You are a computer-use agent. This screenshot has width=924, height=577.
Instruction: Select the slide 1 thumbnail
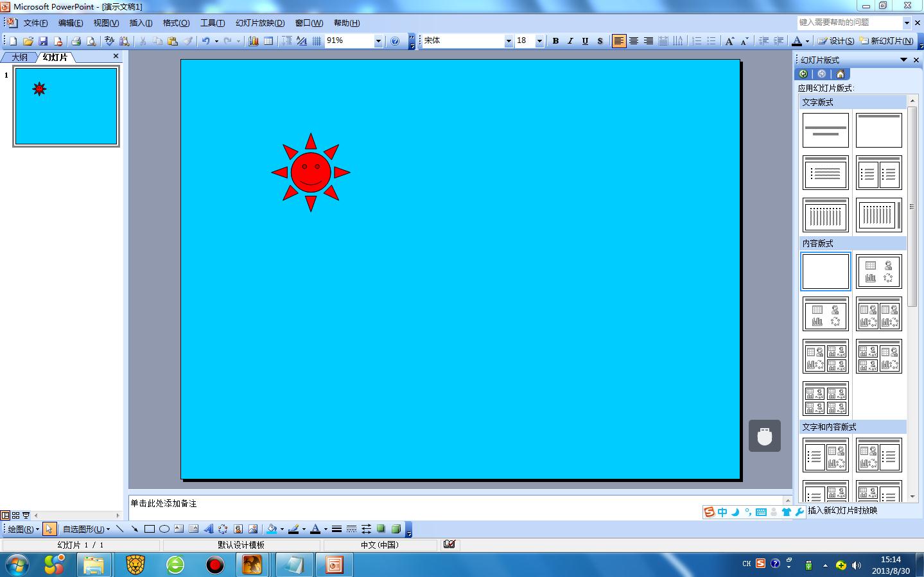(x=66, y=107)
